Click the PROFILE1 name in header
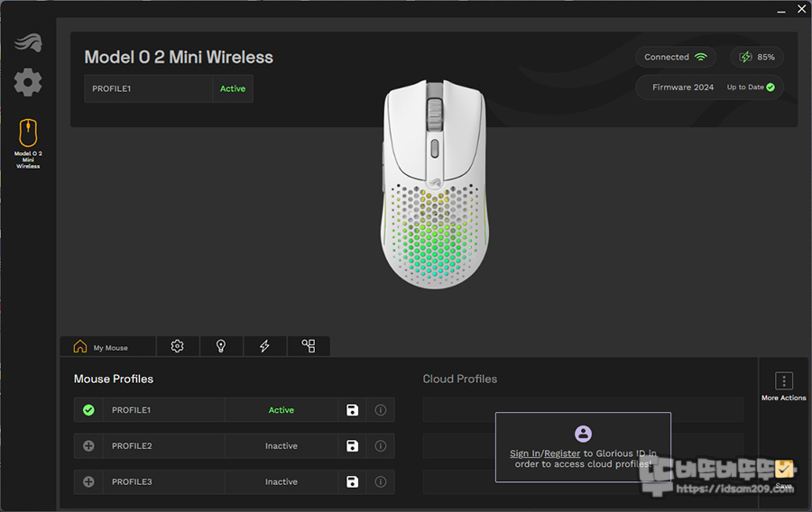The height and width of the screenshot is (512, 812). 112,88
